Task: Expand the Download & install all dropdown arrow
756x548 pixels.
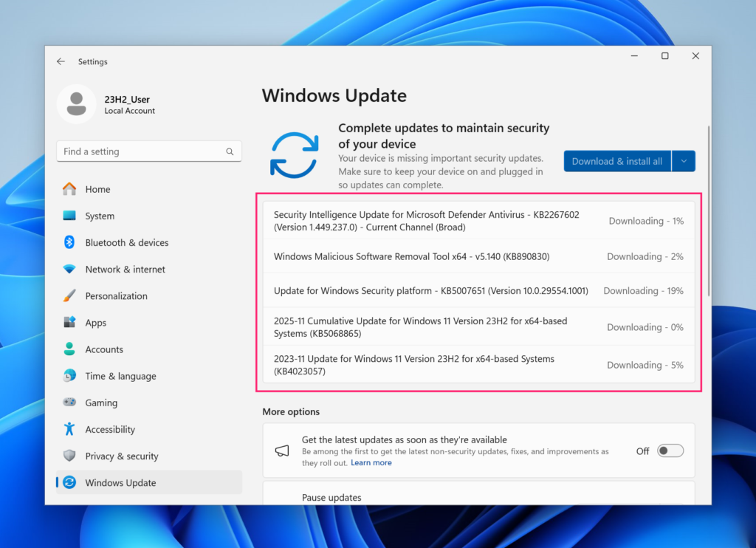Action: [684, 161]
